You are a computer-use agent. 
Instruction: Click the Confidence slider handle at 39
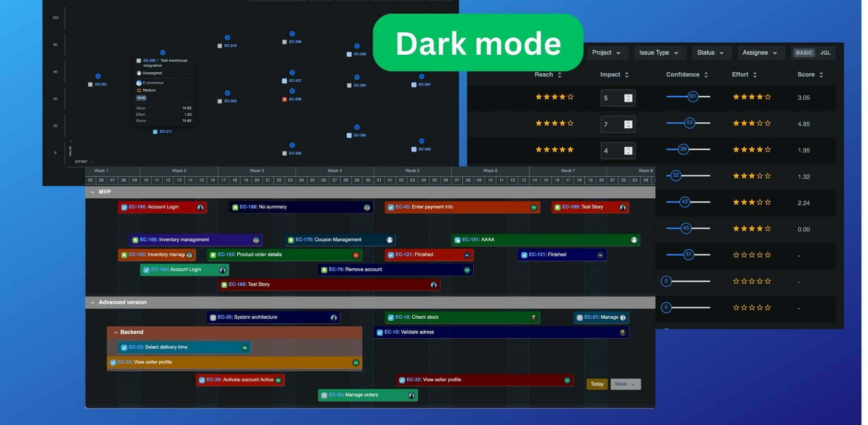pos(683,149)
